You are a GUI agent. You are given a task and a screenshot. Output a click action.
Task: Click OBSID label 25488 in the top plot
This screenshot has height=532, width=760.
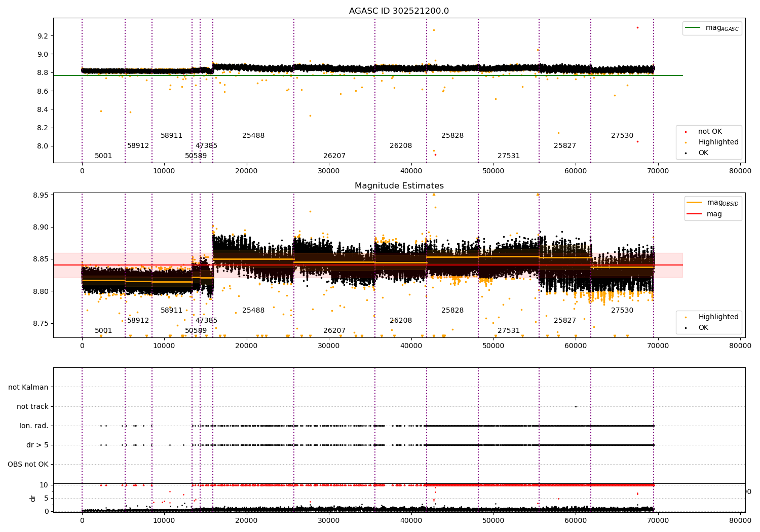(253, 136)
